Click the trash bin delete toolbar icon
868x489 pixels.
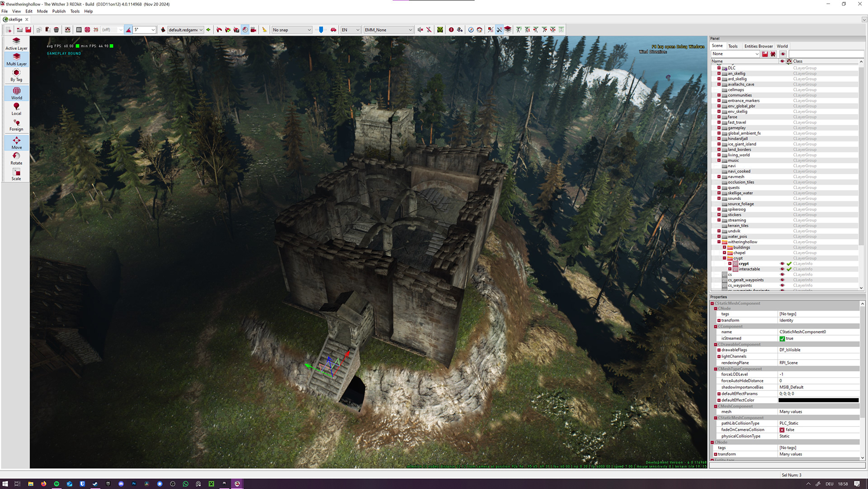tap(56, 30)
